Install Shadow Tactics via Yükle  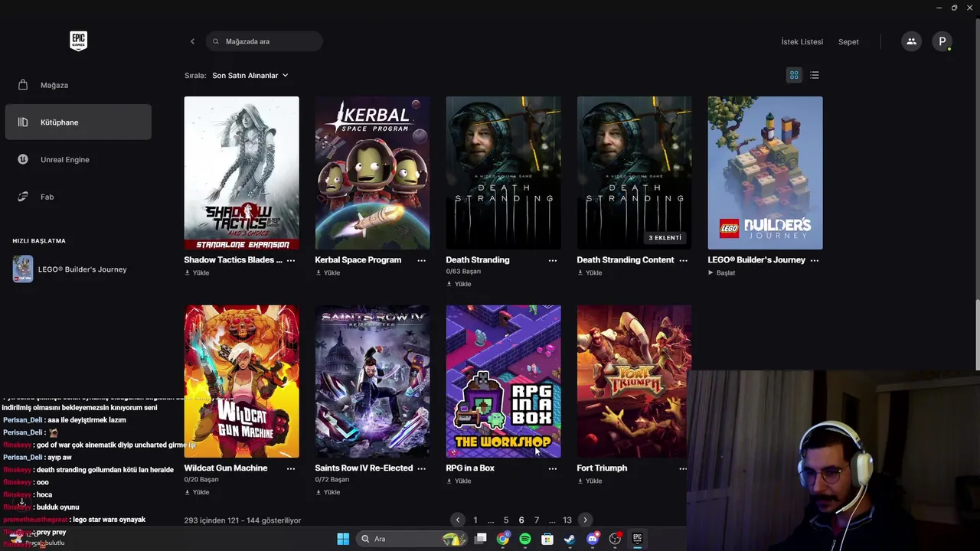click(197, 273)
